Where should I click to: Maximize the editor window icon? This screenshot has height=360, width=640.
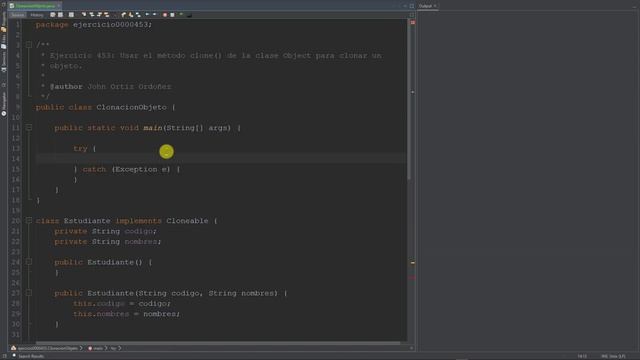411,6
